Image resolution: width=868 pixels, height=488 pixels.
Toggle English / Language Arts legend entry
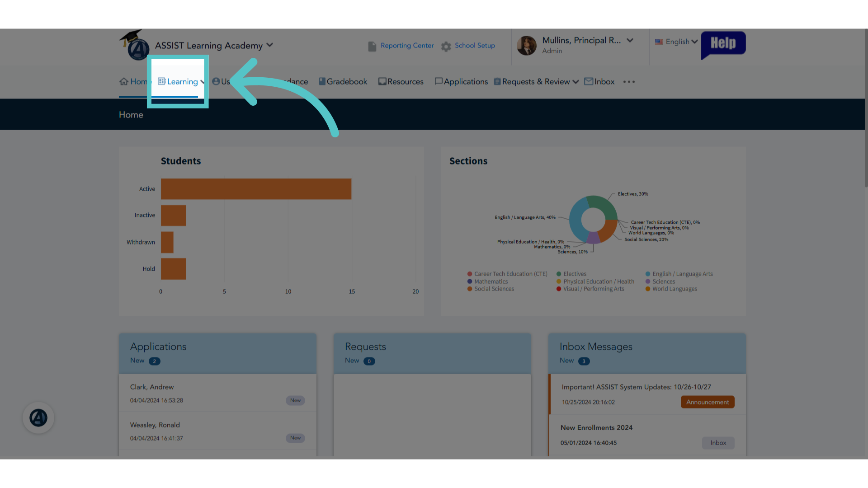pyautogui.click(x=679, y=274)
